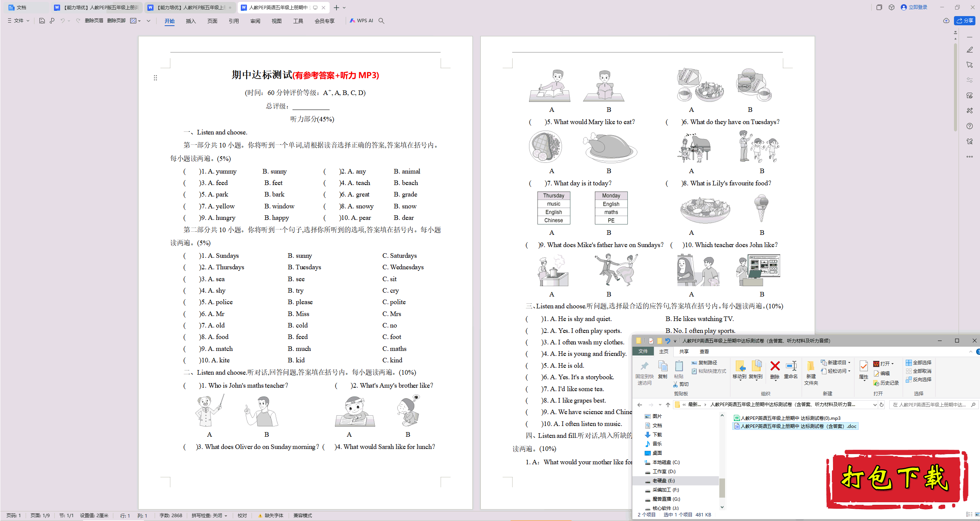Click the undo arrow in WPS toolbar
Screen dimensions: 980x521
[62, 21]
